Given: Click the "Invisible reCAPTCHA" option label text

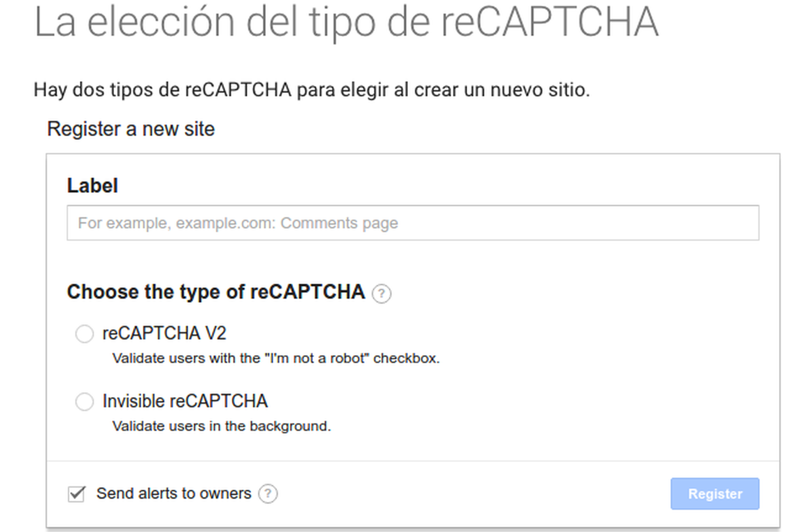Looking at the screenshot, I should point(185,401).
